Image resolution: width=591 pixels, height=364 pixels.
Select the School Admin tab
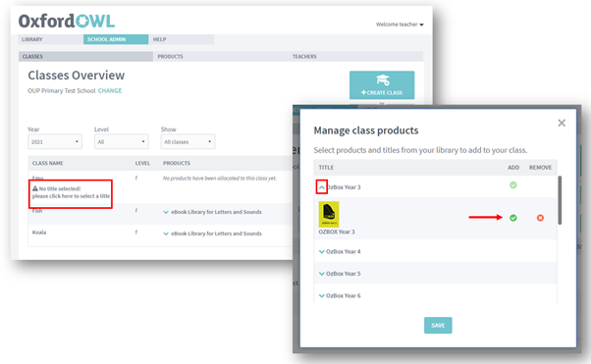click(116, 39)
